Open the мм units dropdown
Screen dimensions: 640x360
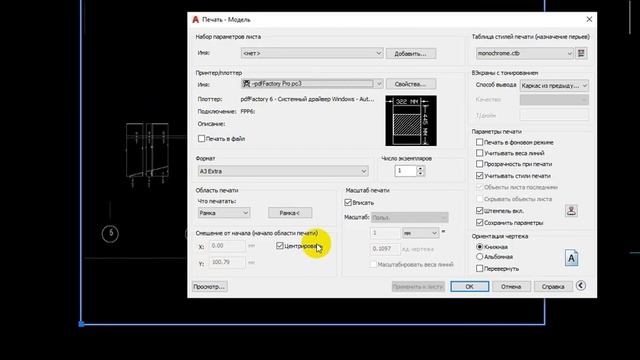pyautogui.click(x=420, y=233)
